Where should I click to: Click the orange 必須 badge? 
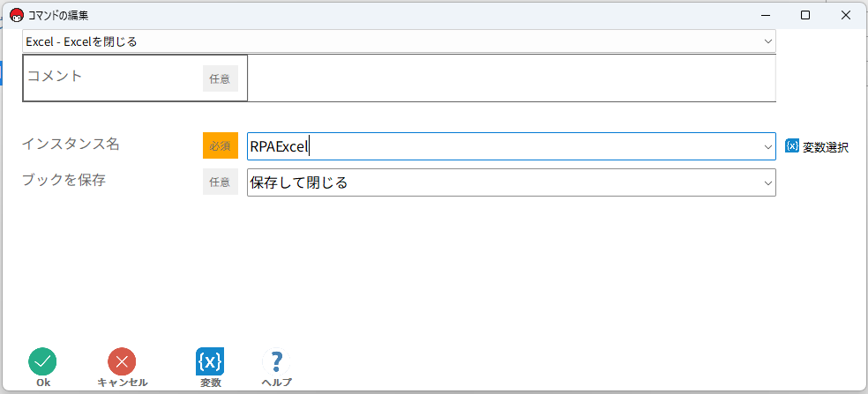pos(220,146)
